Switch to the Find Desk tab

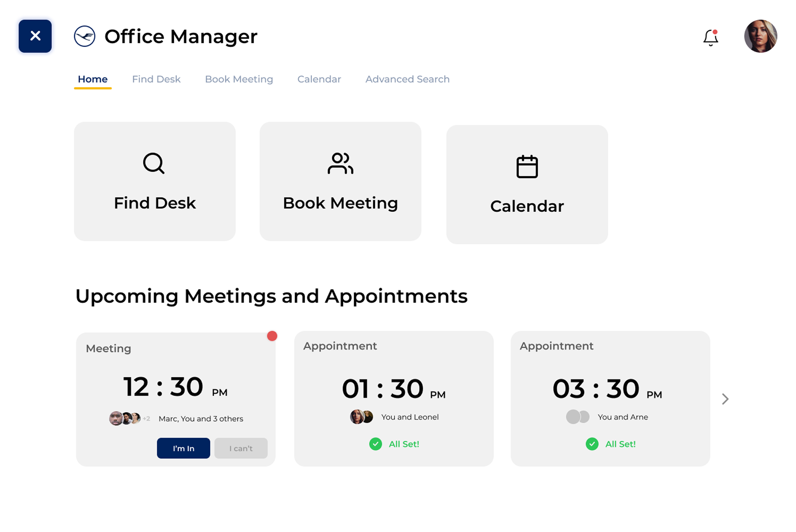click(x=156, y=79)
